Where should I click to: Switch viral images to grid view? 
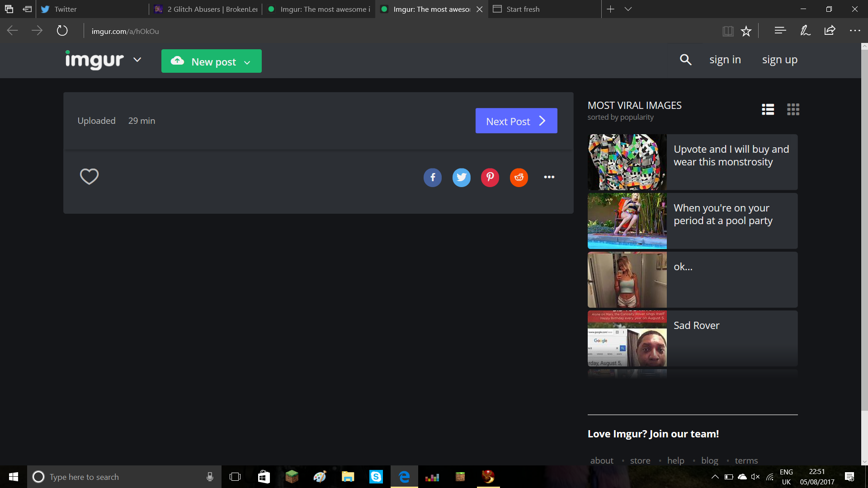click(x=793, y=109)
